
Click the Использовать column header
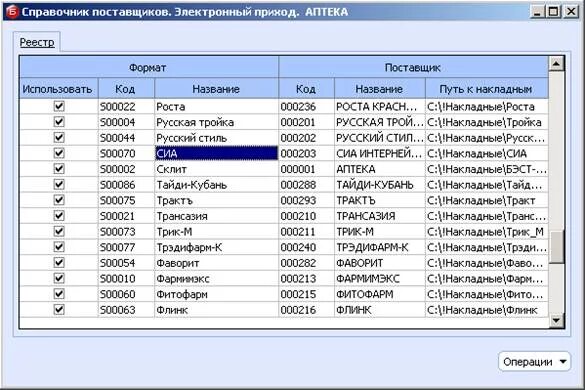point(59,89)
